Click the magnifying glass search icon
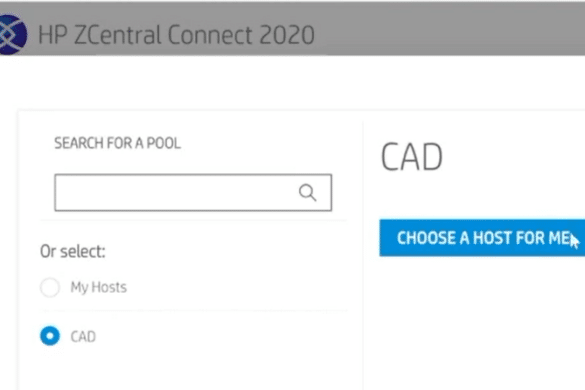The image size is (585, 390). tap(307, 193)
